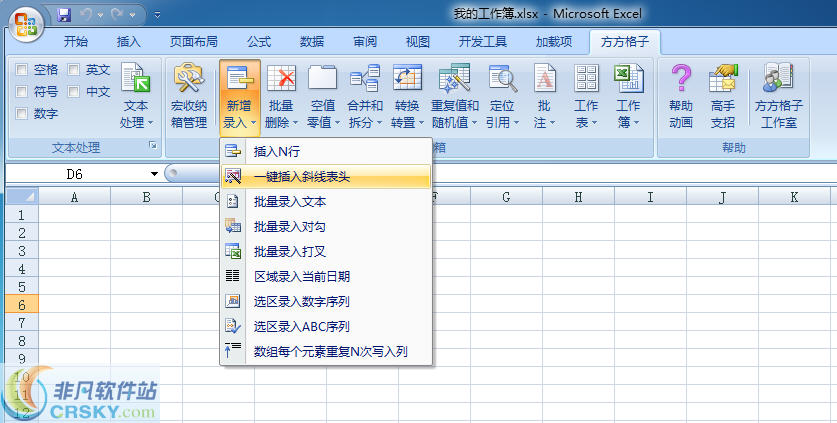The width and height of the screenshot is (837, 423).
Task: Expand the 文本处理 group dialog launcher
Action: pos(153,145)
